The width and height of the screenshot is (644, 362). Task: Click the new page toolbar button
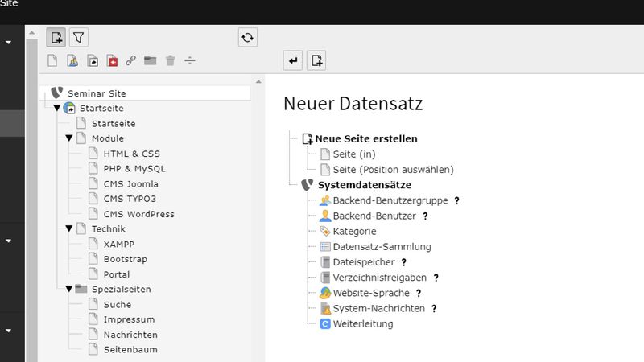coord(56,37)
